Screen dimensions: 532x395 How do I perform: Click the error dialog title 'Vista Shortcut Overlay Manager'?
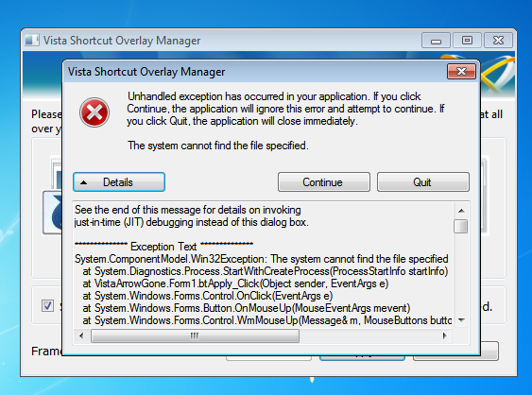146,72
